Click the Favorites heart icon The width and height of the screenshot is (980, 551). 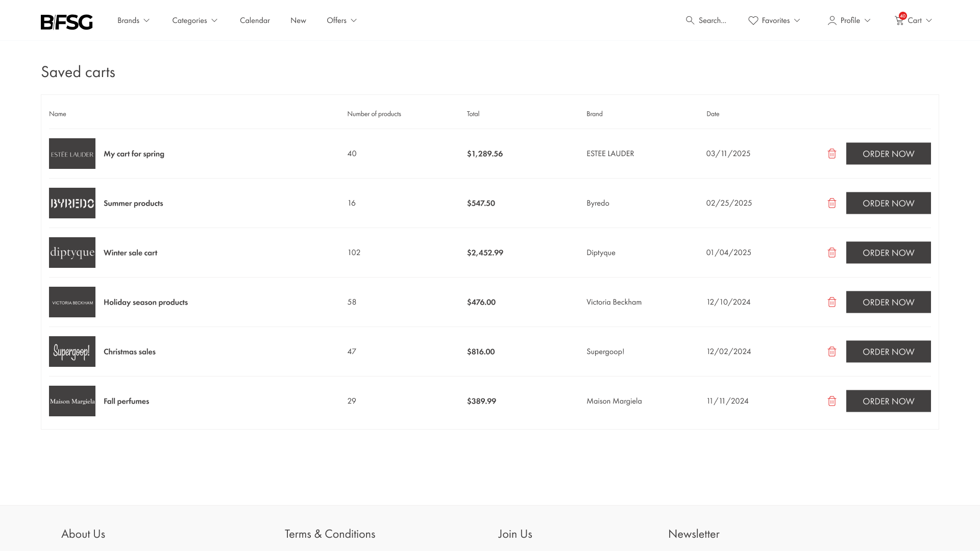(753, 20)
